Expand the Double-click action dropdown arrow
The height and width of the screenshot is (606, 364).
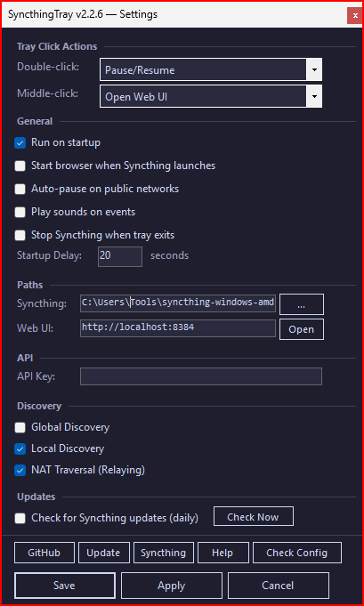click(x=314, y=70)
